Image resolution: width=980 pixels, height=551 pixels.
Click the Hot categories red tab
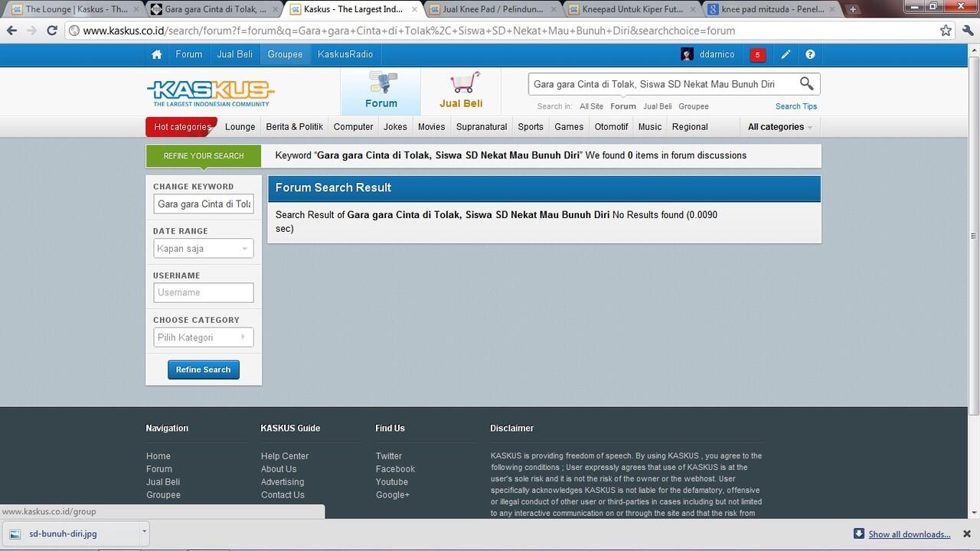click(x=181, y=127)
